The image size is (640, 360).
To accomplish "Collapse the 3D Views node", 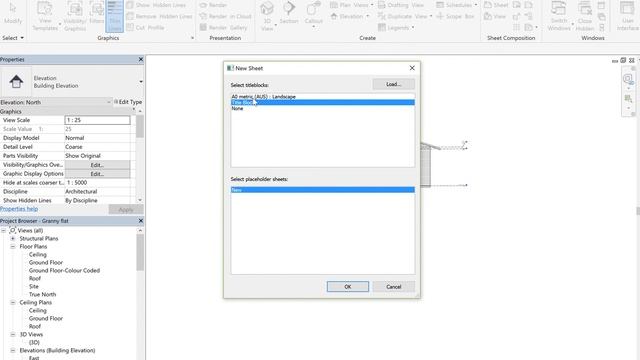I will tap(13, 334).
